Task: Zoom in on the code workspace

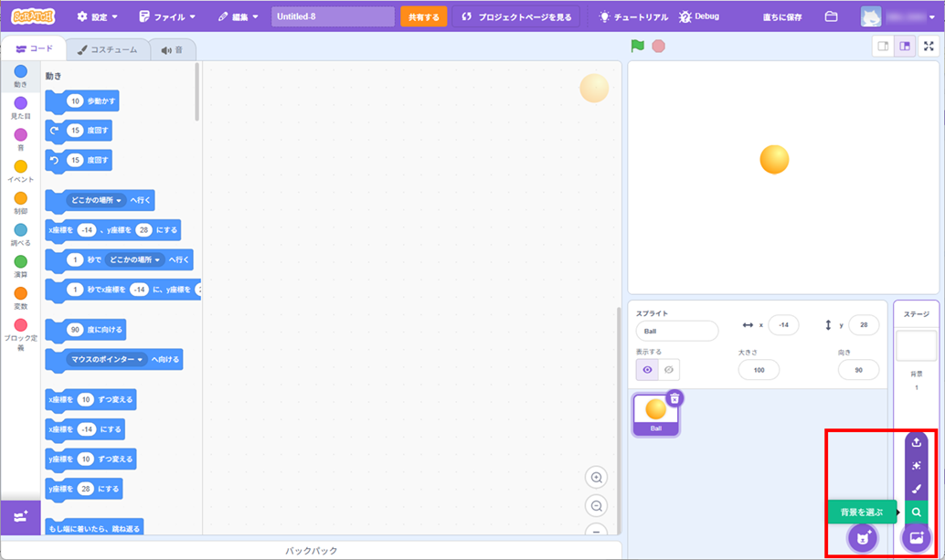Action: pos(597,478)
